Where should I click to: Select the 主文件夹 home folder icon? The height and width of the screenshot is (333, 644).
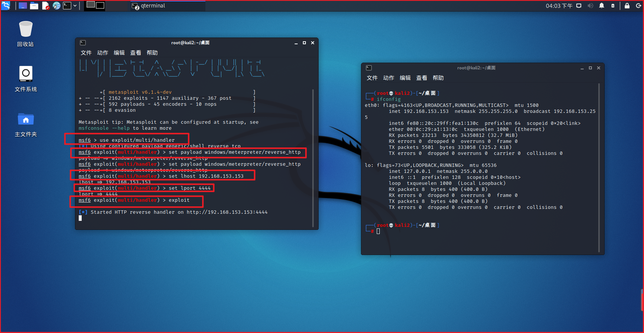coord(26,124)
